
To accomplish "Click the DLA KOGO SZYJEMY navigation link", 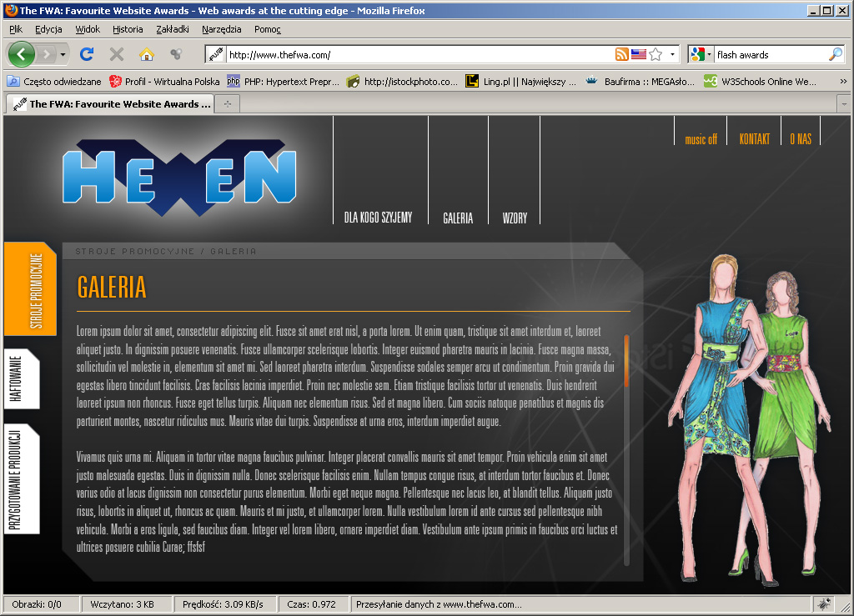I will click(x=378, y=218).
